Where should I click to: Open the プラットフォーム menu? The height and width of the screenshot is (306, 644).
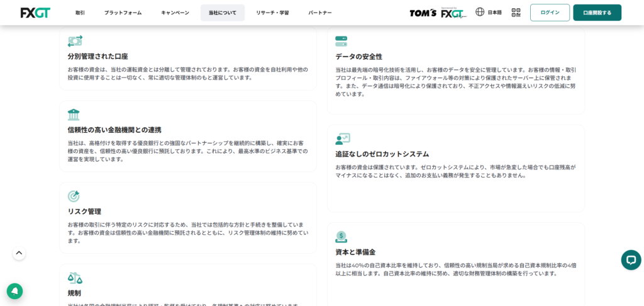123,13
